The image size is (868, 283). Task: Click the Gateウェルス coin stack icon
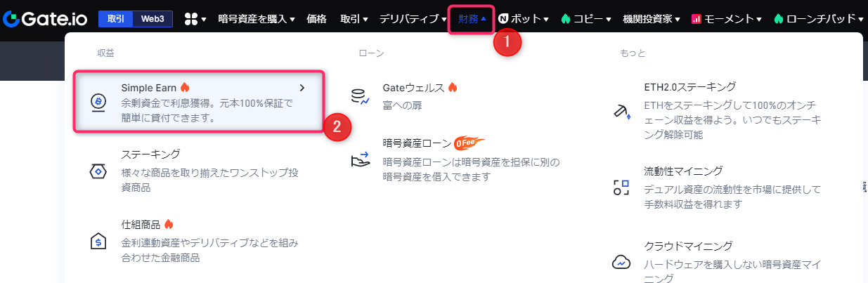pos(360,97)
